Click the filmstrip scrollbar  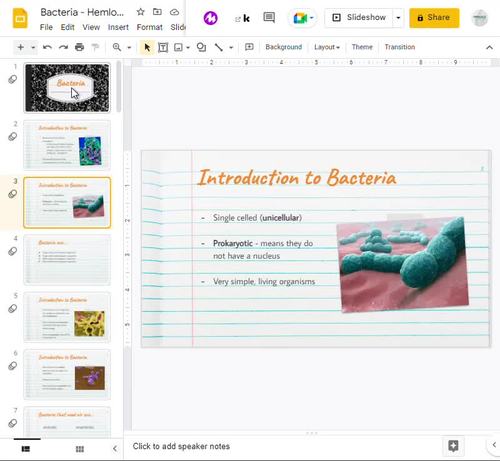pyautogui.click(x=119, y=87)
